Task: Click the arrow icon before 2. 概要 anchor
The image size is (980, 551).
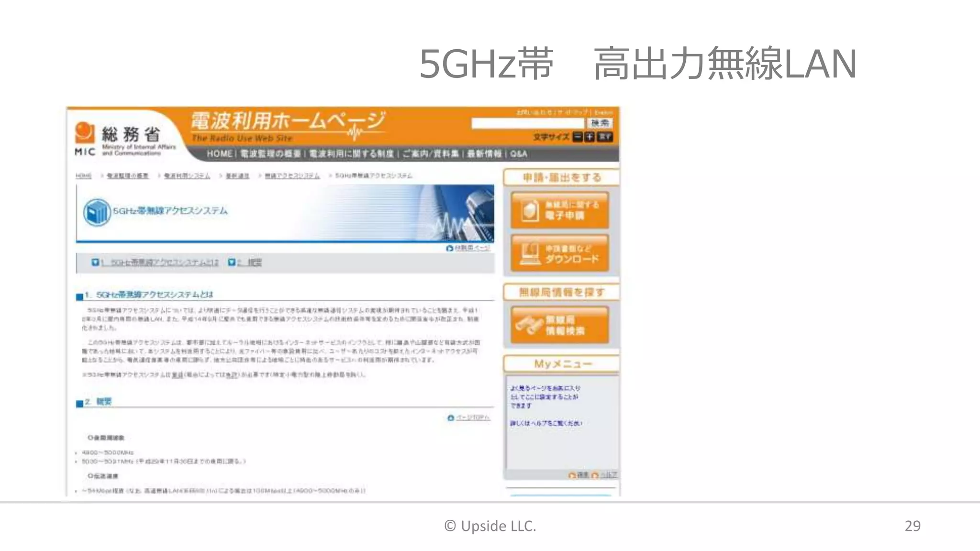Action: pos(232,262)
